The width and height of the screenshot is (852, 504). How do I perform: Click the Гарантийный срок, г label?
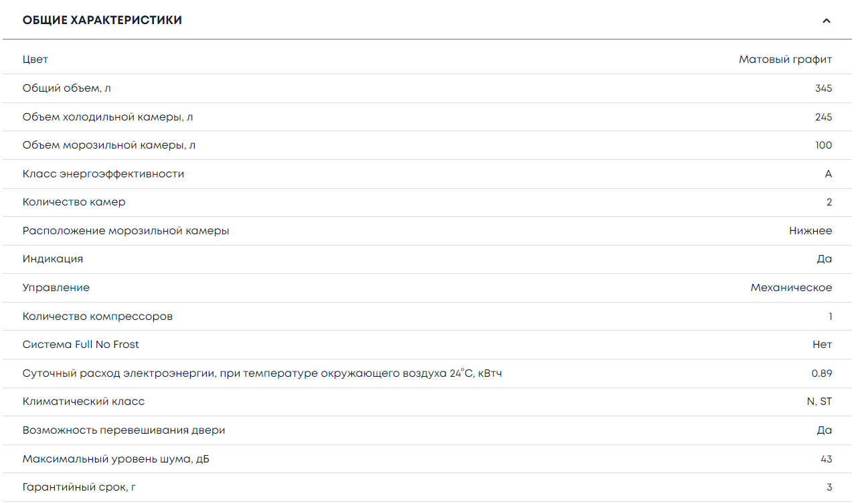pyautogui.click(x=79, y=487)
